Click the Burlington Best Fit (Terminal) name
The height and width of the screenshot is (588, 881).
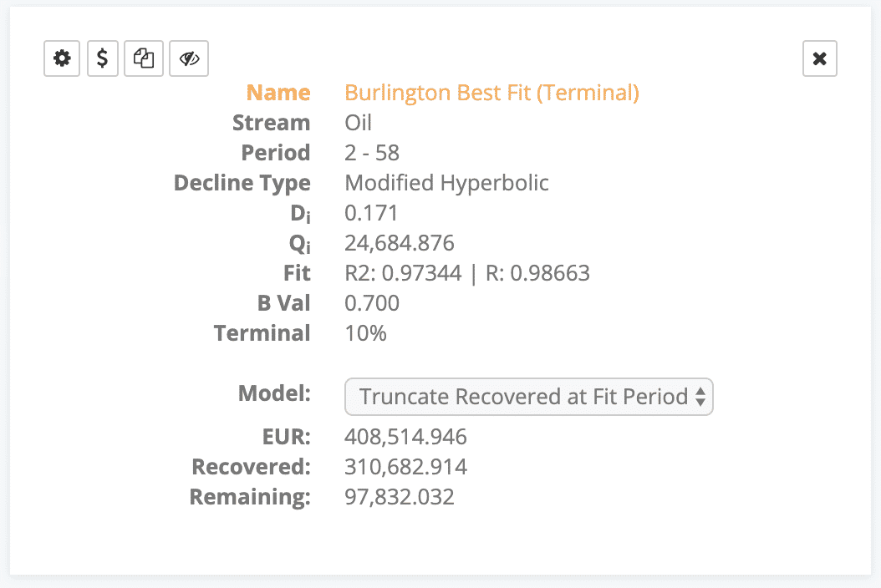click(491, 93)
